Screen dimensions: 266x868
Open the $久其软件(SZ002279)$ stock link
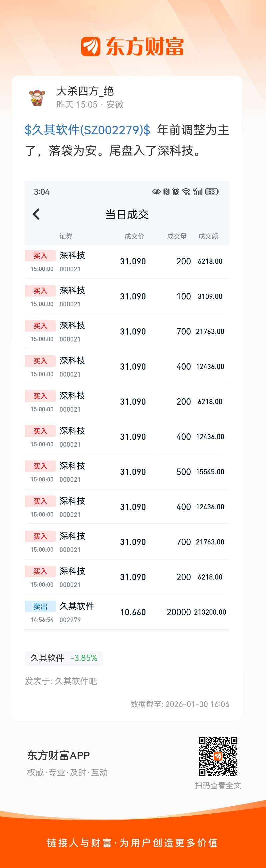[88, 130]
